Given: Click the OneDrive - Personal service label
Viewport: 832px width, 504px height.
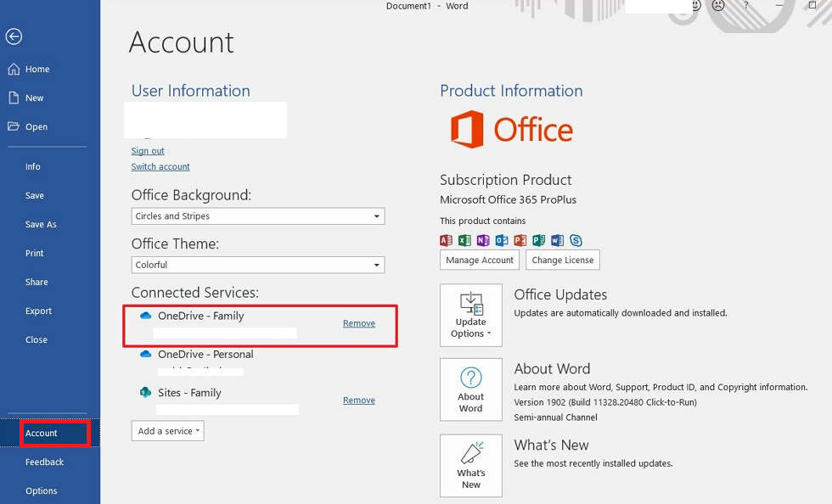Looking at the screenshot, I should pos(205,354).
